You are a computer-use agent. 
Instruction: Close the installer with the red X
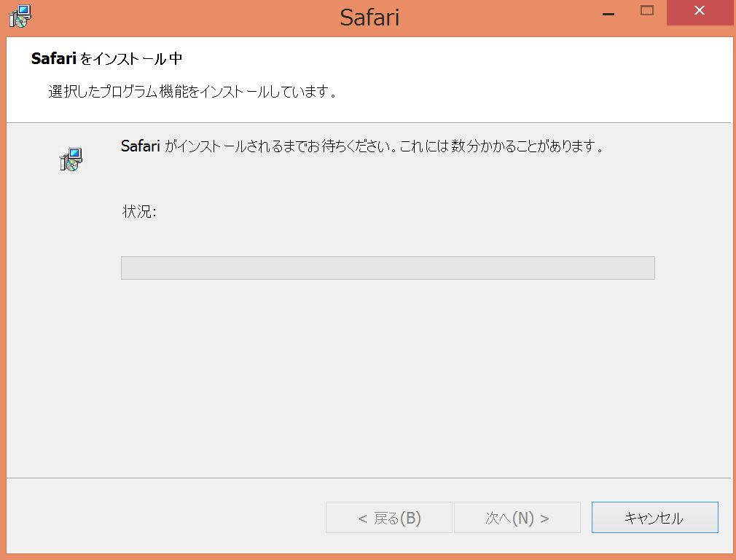tap(699, 11)
